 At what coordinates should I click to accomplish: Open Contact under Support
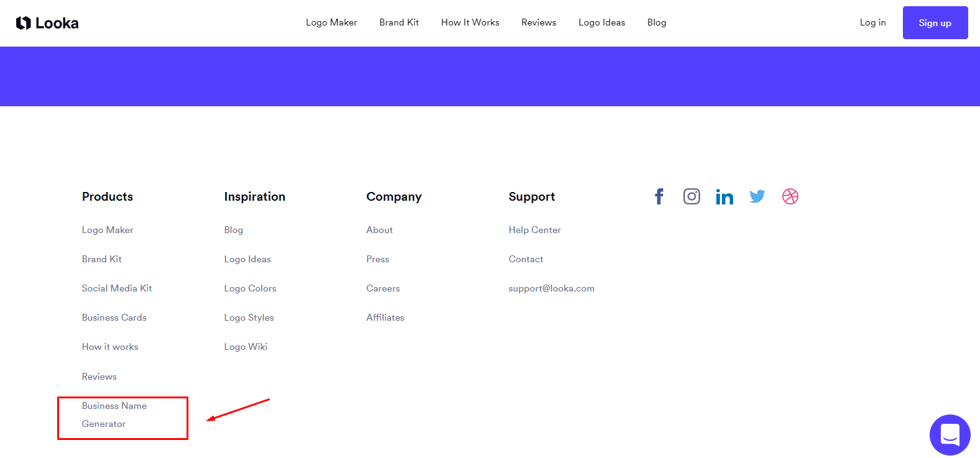click(526, 259)
